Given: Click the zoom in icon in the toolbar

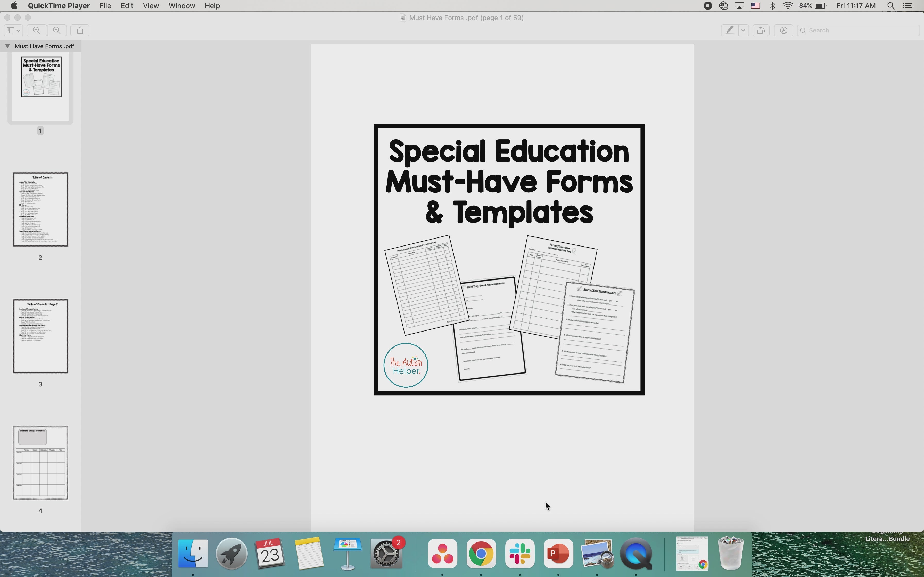Looking at the screenshot, I should pyautogui.click(x=56, y=30).
